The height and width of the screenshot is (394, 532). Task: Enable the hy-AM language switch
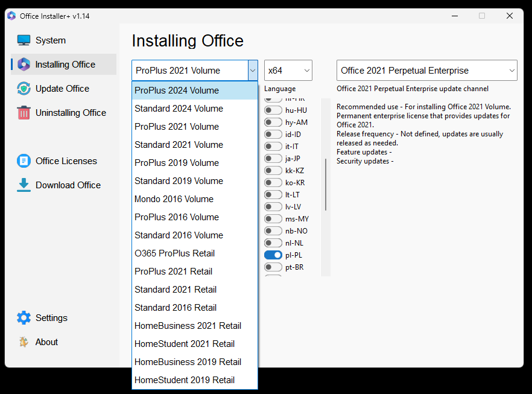273,122
